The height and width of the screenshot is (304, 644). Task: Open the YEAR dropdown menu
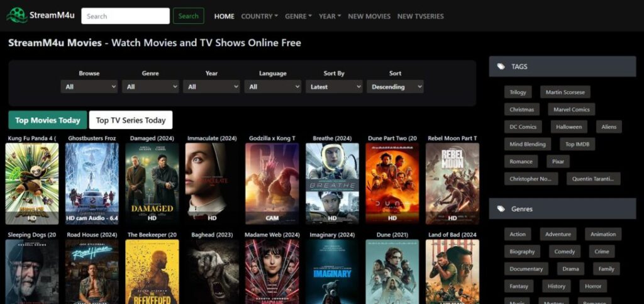click(330, 16)
